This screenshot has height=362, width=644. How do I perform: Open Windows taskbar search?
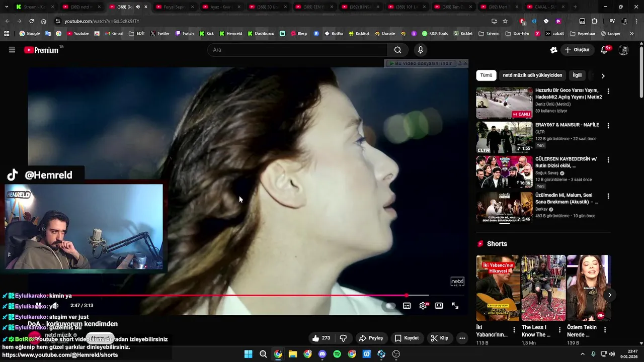(263, 354)
